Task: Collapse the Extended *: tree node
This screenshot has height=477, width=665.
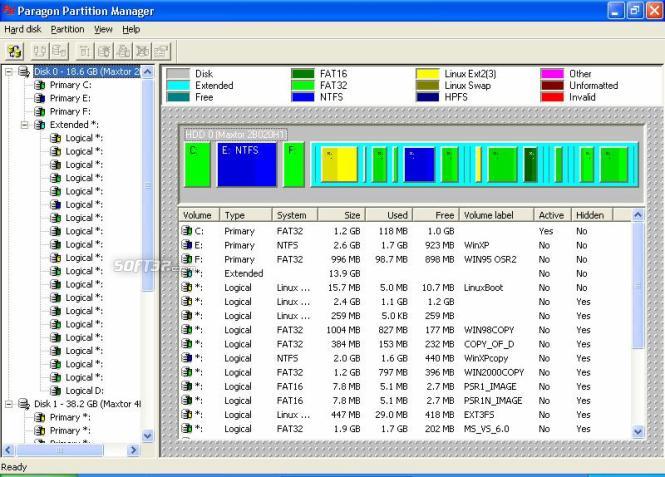Action: [25, 125]
